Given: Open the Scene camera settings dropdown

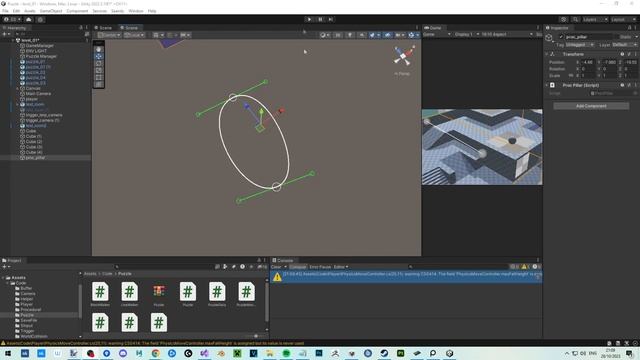Looking at the screenshot, I should [399, 35].
